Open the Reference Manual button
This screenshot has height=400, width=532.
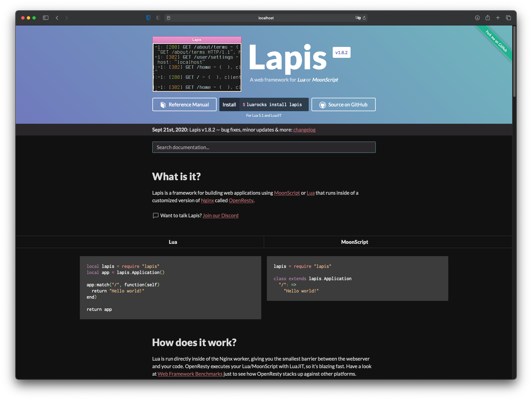pos(184,104)
